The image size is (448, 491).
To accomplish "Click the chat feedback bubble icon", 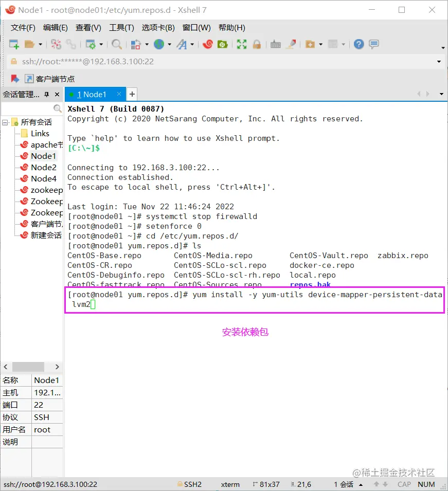I will tap(374, 44).
